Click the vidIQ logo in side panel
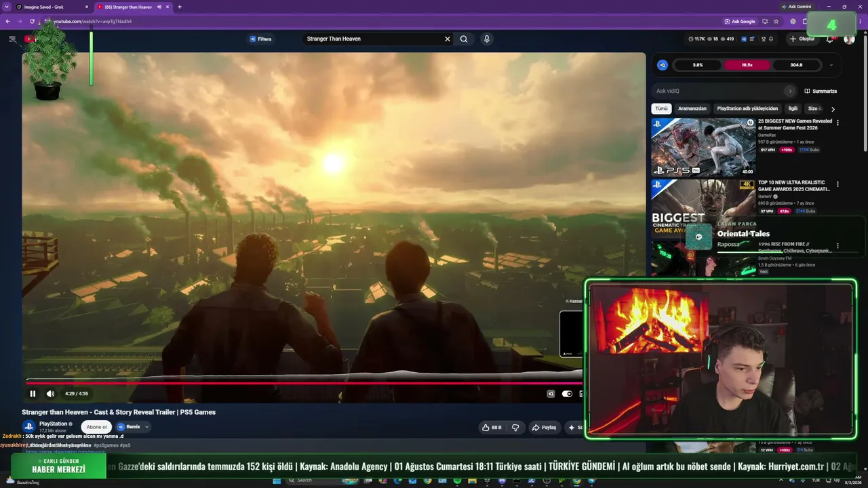 click(663, 65)
